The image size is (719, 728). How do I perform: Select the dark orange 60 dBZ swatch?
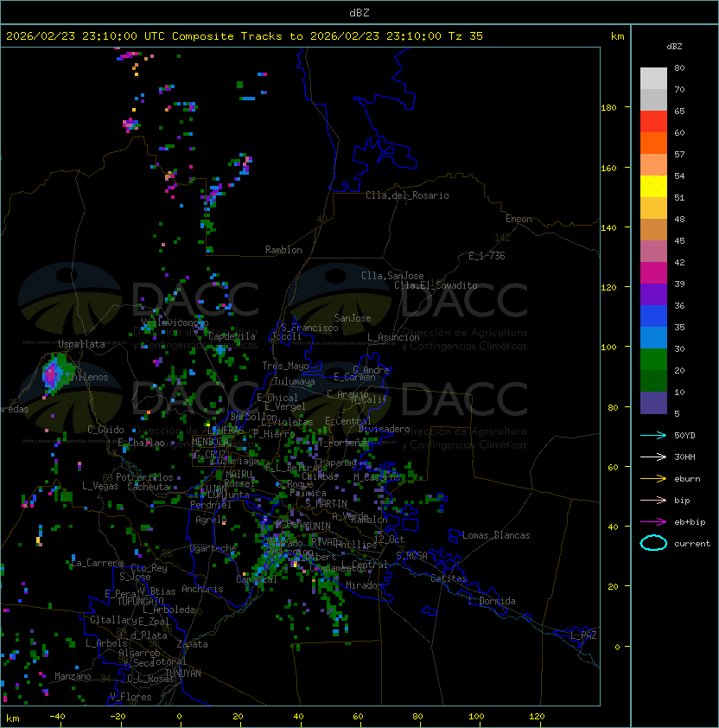click(x=653, y=143)
